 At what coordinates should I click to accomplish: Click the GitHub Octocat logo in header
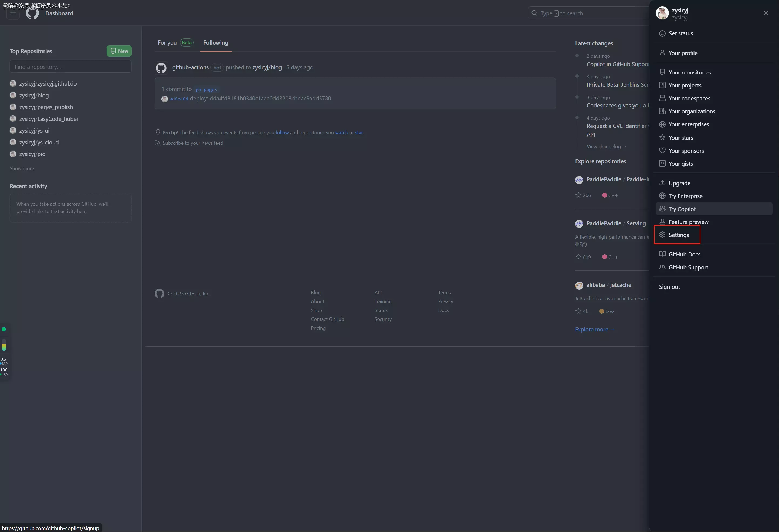click(32, 13)
